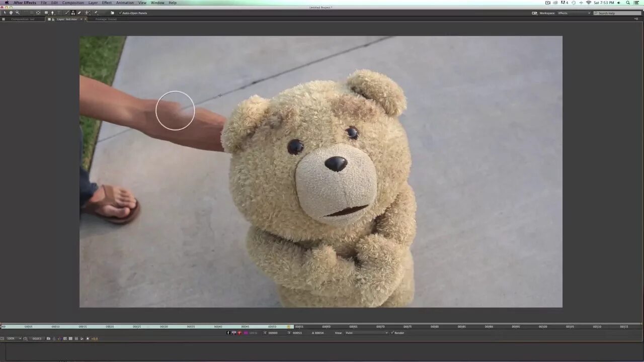Toggle the transparency grid button
Viewport: 644px width, 362px height.
coord(70,338)
